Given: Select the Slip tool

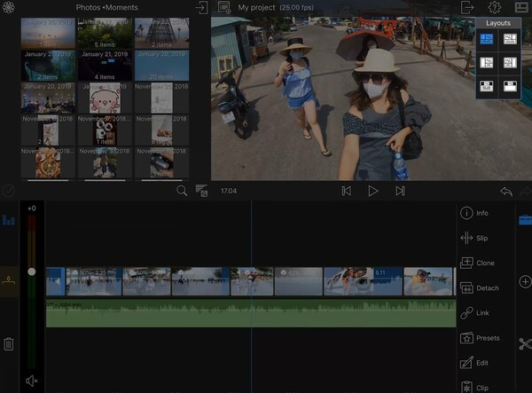Looking at the screenshot, I should (474, 238).
